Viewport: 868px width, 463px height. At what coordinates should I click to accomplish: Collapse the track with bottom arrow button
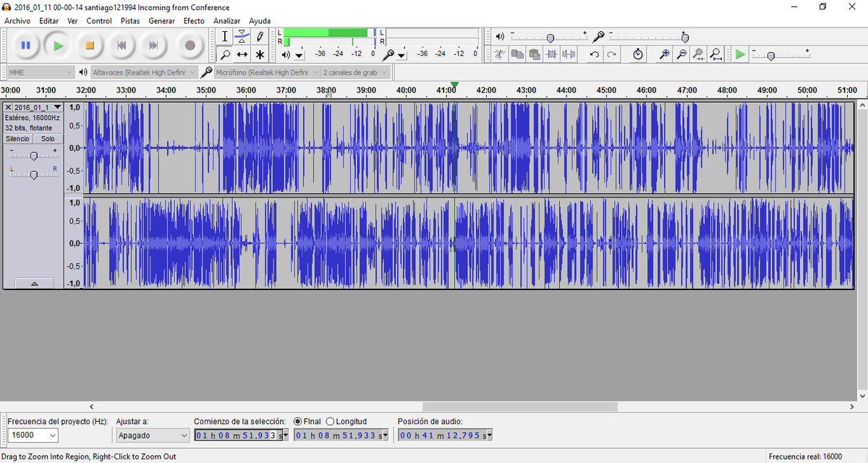(x=33, y=283)
